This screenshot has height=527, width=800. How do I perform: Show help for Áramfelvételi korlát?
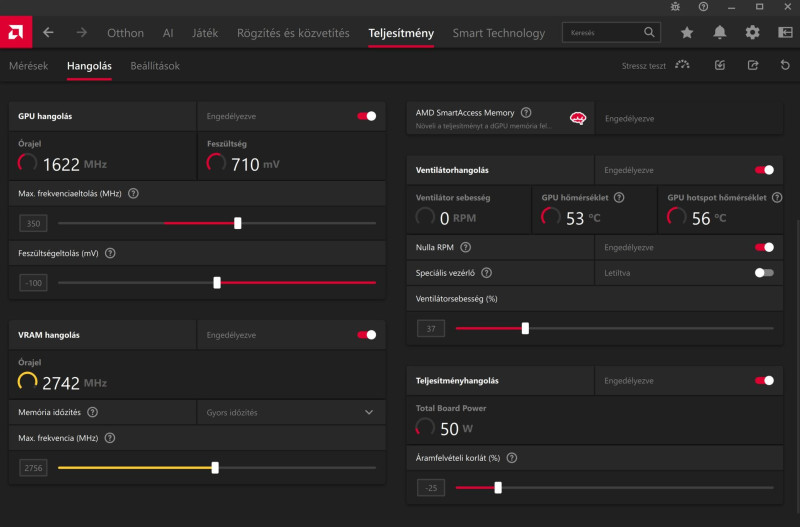coord(512,458)
